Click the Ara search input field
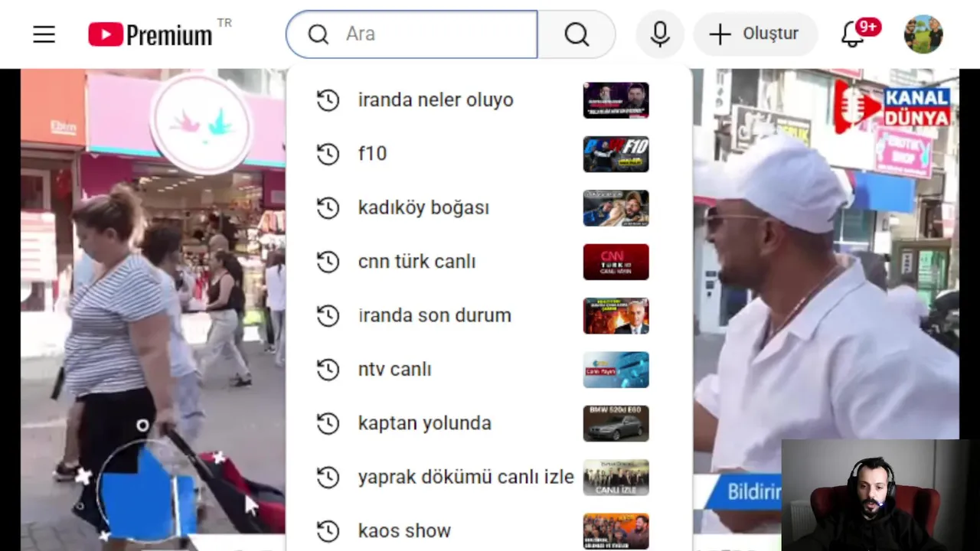Image resolution: width=980 pixels, height=551 pixels. (412, 34)
